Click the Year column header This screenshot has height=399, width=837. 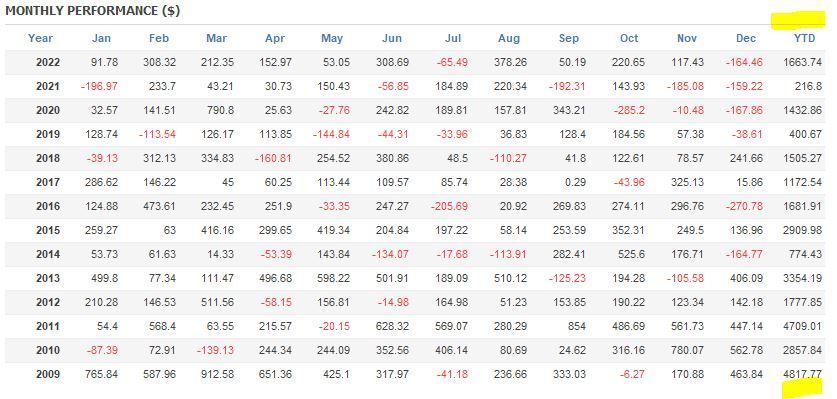pyautogui.click(x=40, y=38)
